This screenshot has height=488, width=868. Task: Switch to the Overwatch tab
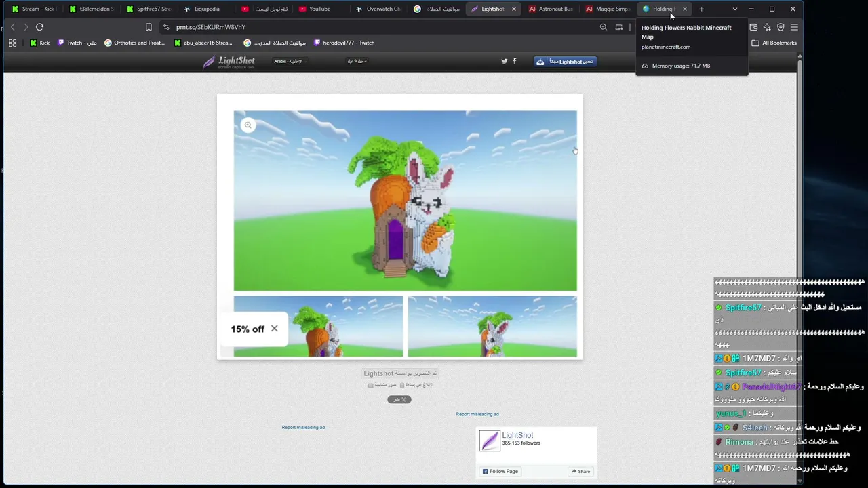[380, 9]
